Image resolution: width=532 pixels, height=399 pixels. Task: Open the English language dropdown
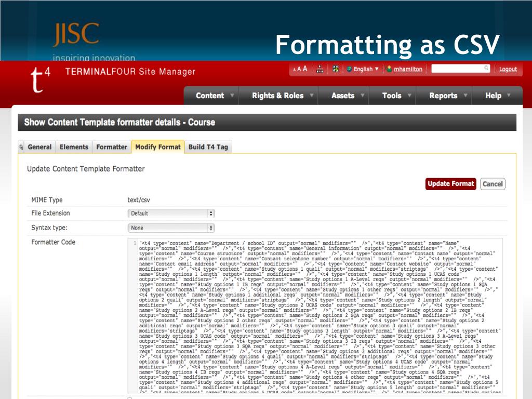366,69
